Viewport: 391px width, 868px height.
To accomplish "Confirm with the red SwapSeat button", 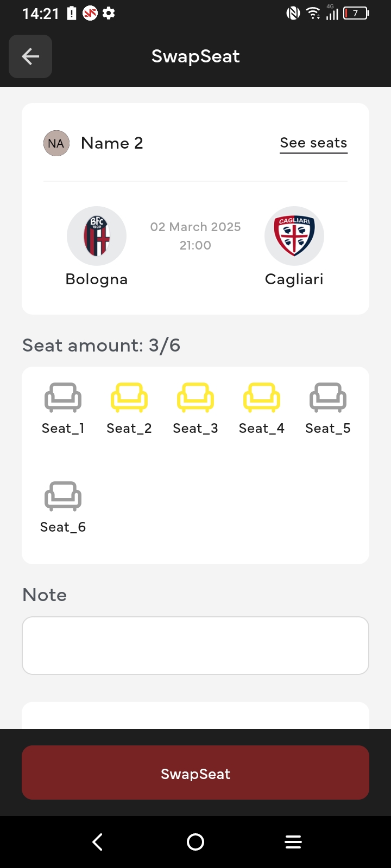I will (195, 773).
